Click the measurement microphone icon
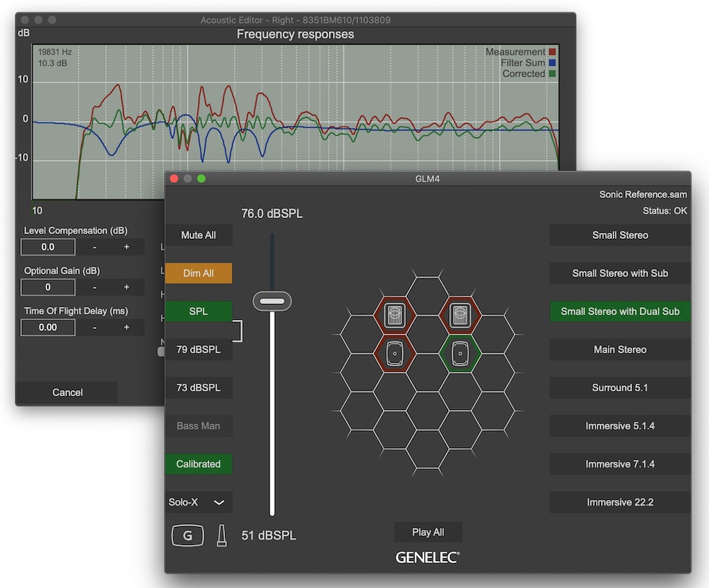Viewport: 709px width, 588px height. 222,535
